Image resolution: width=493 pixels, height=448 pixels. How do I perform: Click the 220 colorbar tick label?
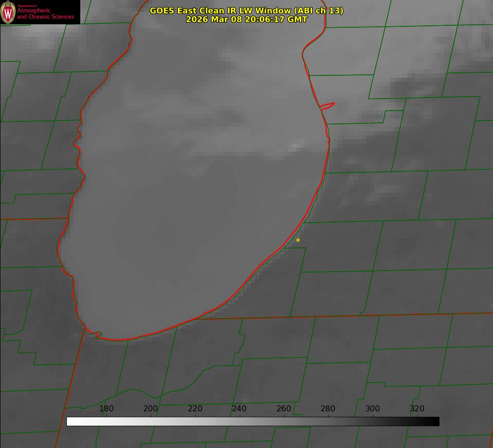195,409
